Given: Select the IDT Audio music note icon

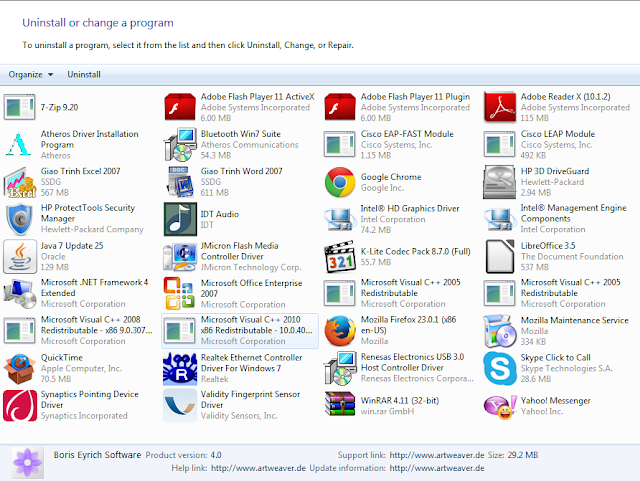Looking at the screenshot, I should point(180,219).
